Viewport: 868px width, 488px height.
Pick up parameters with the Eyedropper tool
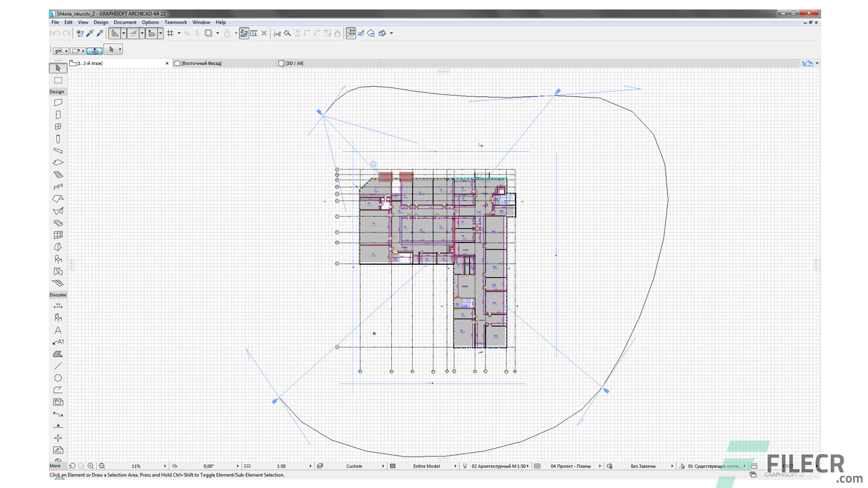click(x=90, y=33)
